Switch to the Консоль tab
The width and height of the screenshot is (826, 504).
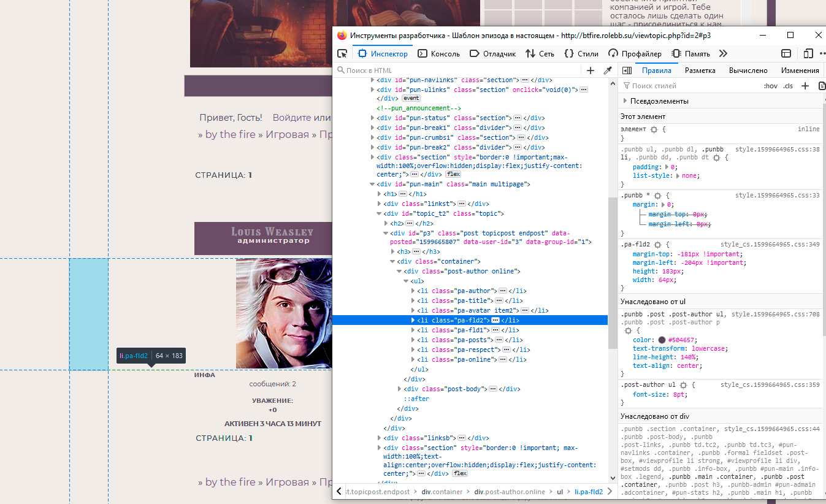coord(438,53)
